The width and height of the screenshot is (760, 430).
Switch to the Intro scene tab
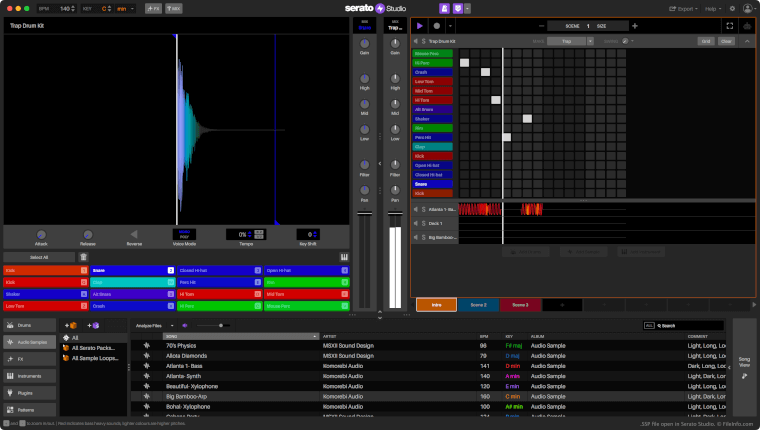[436, 304]
